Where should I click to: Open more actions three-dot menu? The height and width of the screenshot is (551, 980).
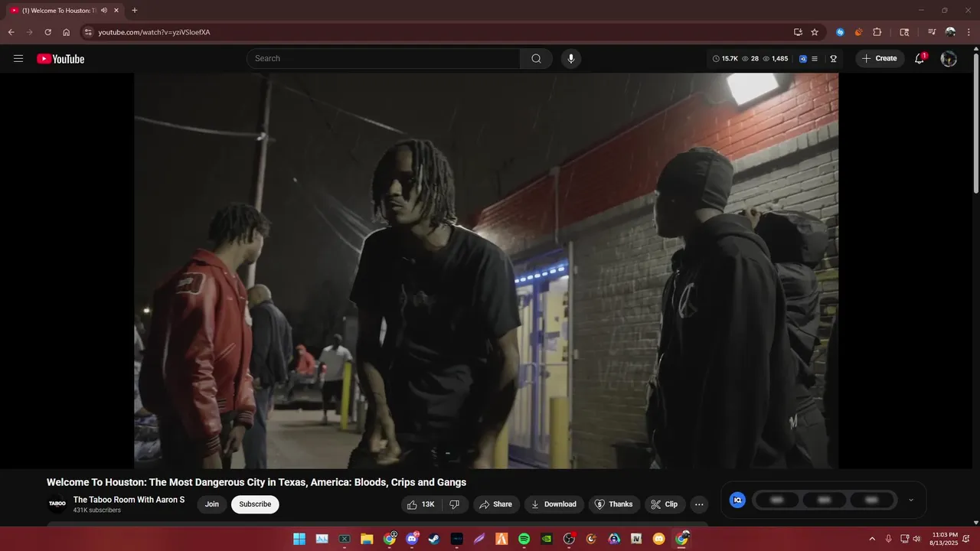click(699, 504)
